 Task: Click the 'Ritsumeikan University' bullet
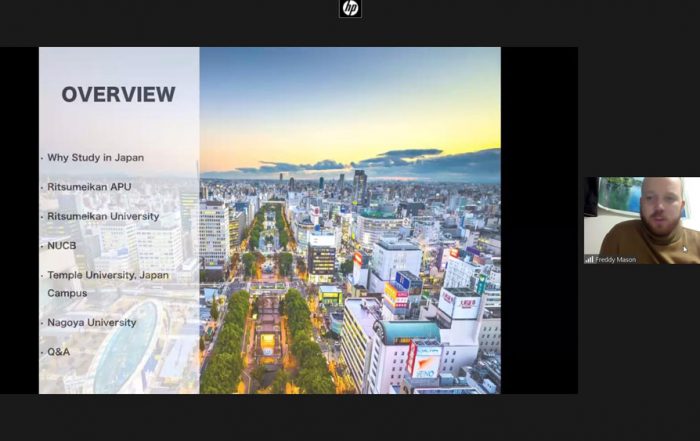[103, 216]
